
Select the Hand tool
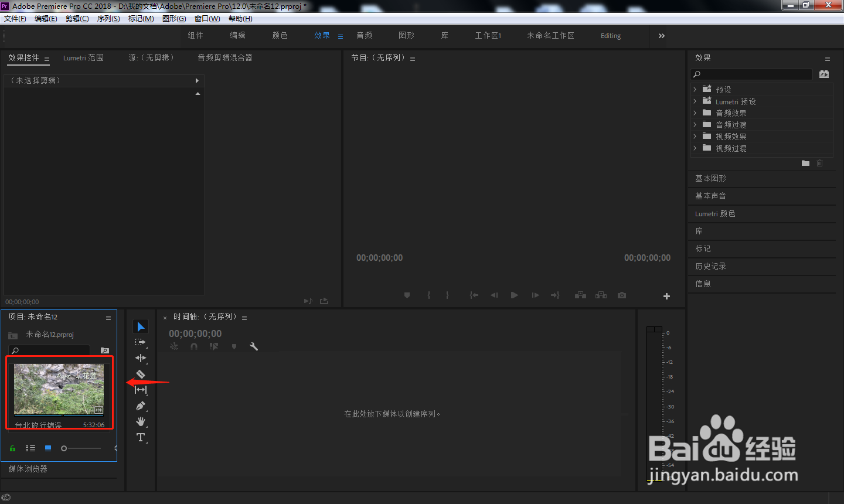(141, 421)
